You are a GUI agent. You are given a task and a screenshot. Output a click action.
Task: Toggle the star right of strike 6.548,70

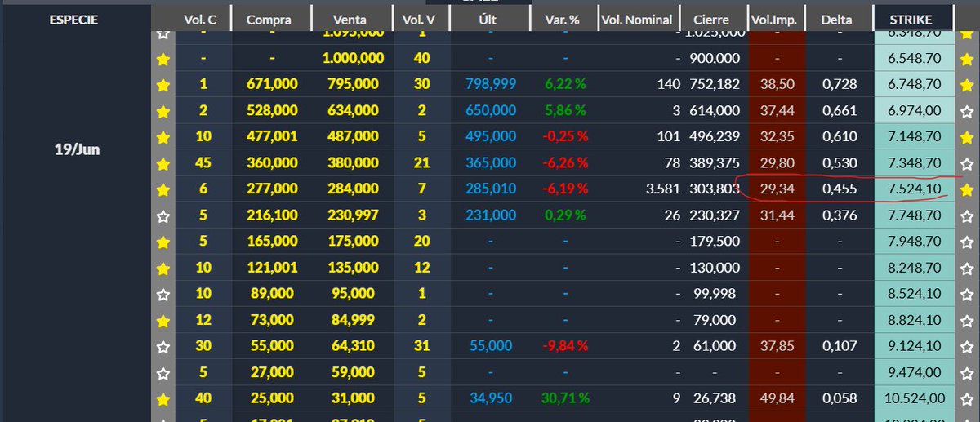967,58
